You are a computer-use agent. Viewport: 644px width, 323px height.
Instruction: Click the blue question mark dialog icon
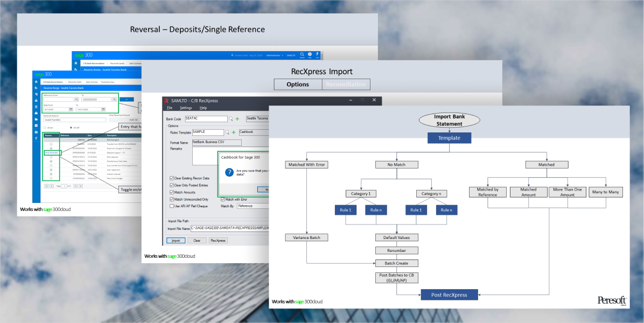coord(229,172)
